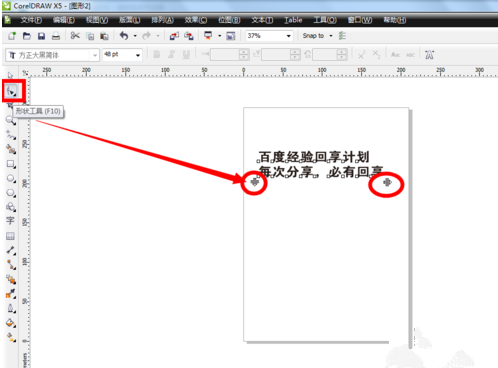Viewport: 498px width, 368px height.
Task: Open the 文本(T) menu
Action: (x=262, y=20)
